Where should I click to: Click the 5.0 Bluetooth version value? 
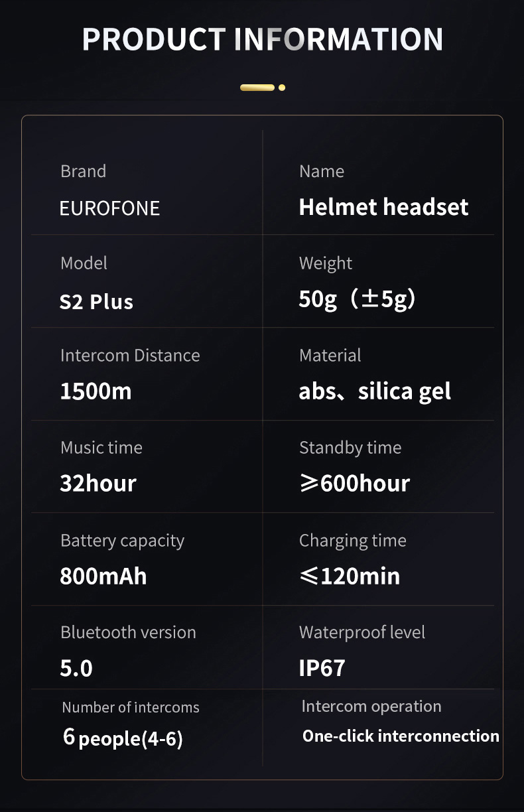(76, 668)
